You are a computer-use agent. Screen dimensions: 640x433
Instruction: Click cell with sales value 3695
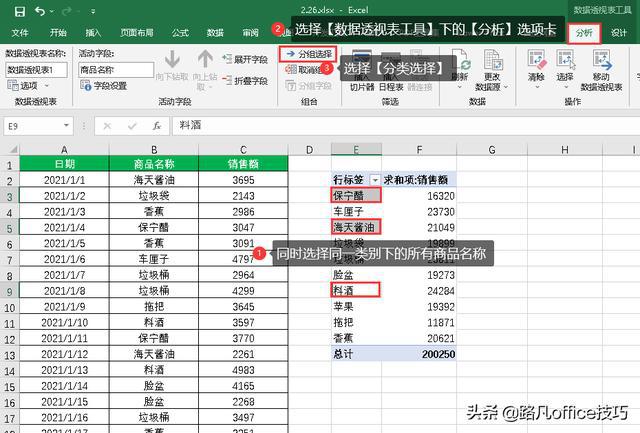[243, 180]
